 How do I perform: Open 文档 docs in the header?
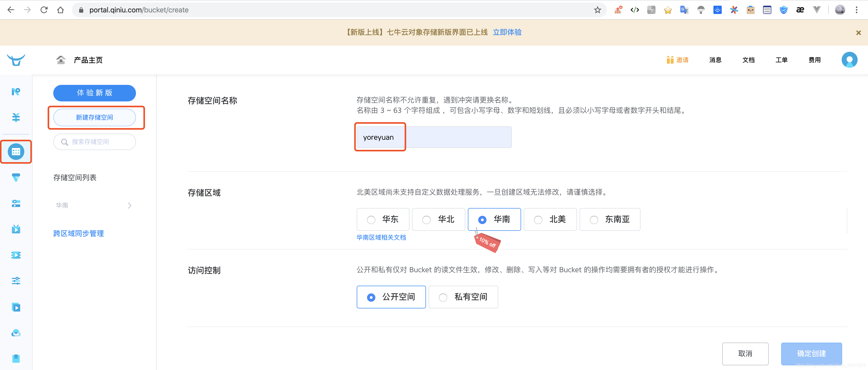click(748, 60)
